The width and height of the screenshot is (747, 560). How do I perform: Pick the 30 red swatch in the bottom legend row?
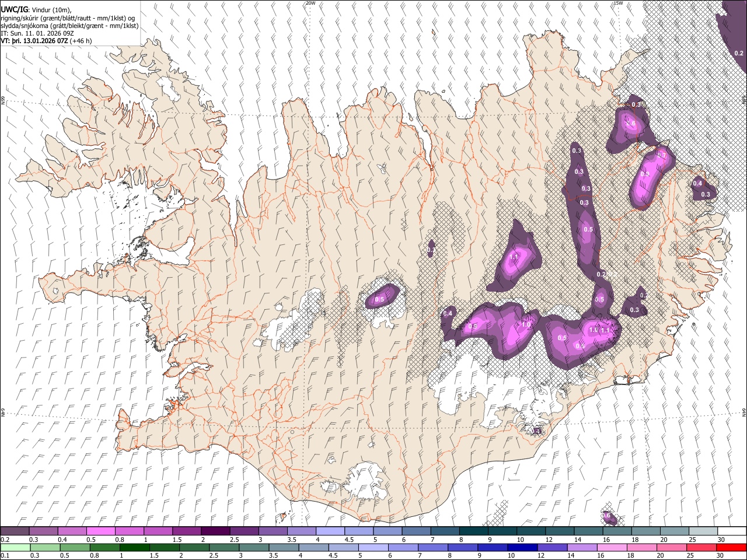[x=732, y=547]
